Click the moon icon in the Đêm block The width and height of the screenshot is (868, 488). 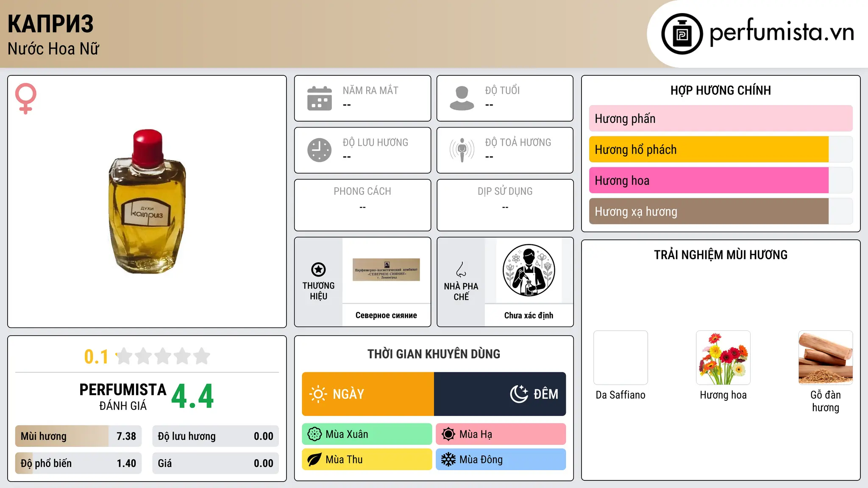pos(519,394)
